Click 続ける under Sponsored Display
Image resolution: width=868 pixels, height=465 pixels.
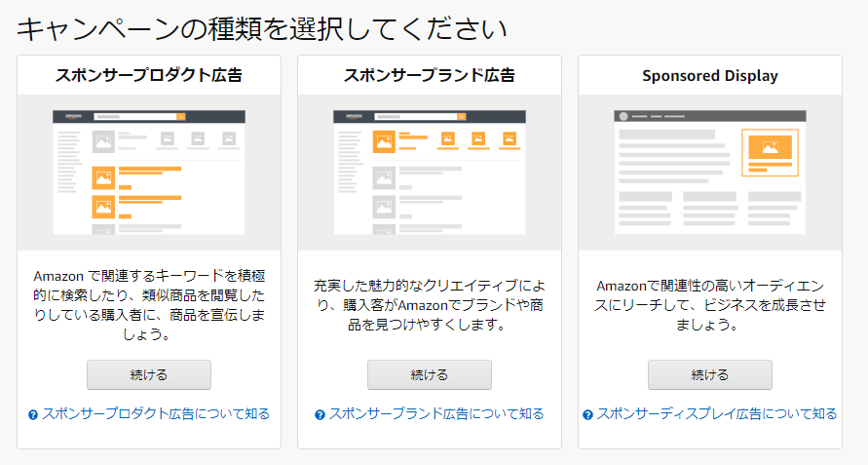[x=710, y=374]
